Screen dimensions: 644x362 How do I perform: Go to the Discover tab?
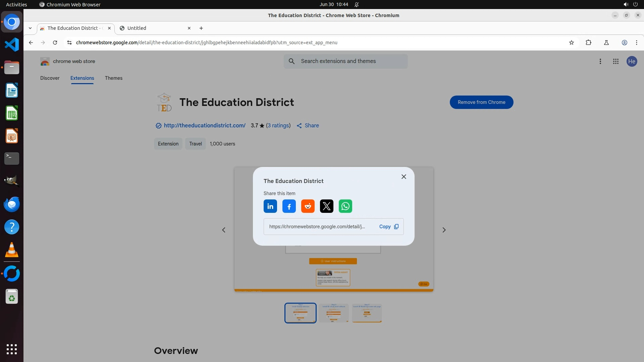(50, 78)
